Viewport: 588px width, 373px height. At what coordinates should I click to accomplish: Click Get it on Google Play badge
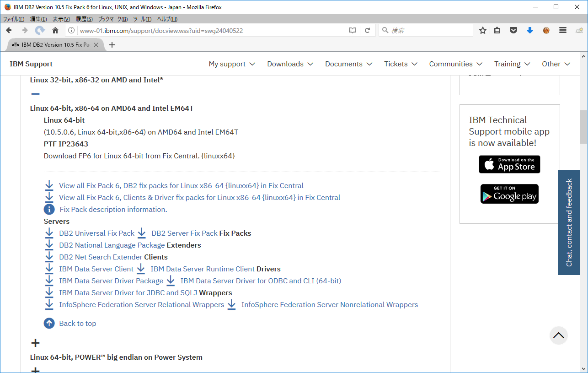click(x=509, y=194)
